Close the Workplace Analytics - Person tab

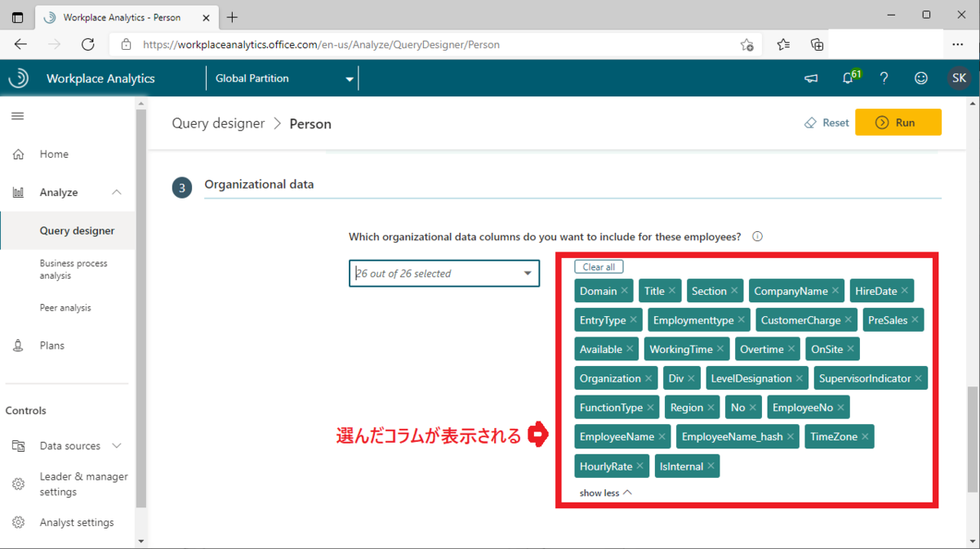206,17
